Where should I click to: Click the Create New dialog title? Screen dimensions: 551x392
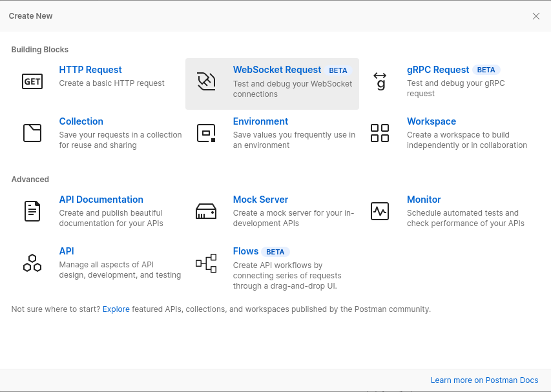(x=30, y=16)
